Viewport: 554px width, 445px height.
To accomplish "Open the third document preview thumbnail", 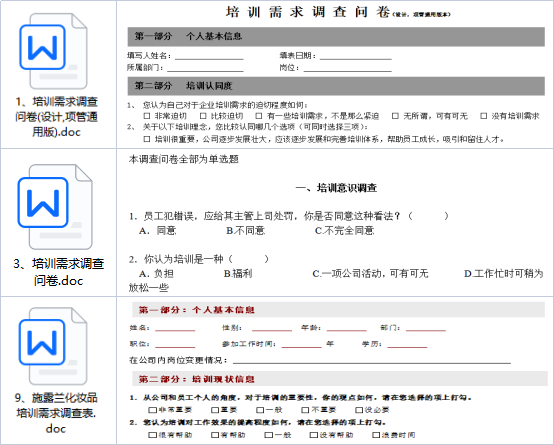I will [x=335, y=370].
